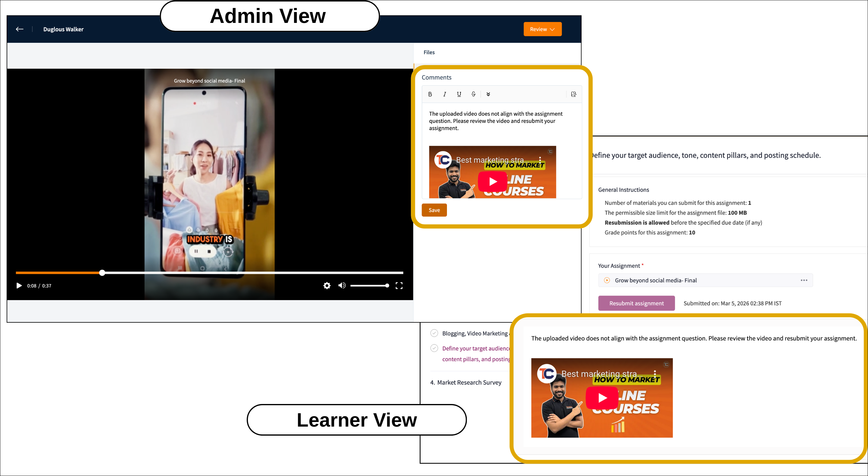Apply bold formatting in Comments toolbar
This screenshot has height=476, width=868.
tap(430, 94)
